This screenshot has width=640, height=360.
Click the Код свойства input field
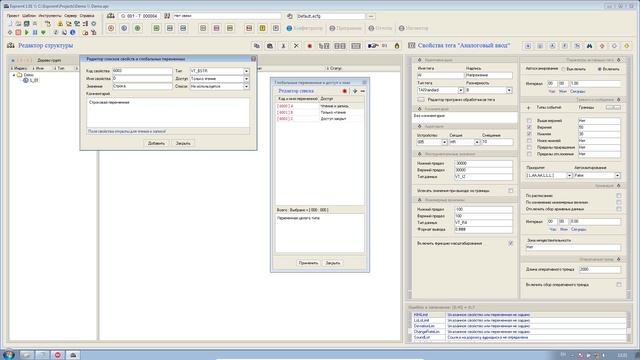[x=142, y=71]
